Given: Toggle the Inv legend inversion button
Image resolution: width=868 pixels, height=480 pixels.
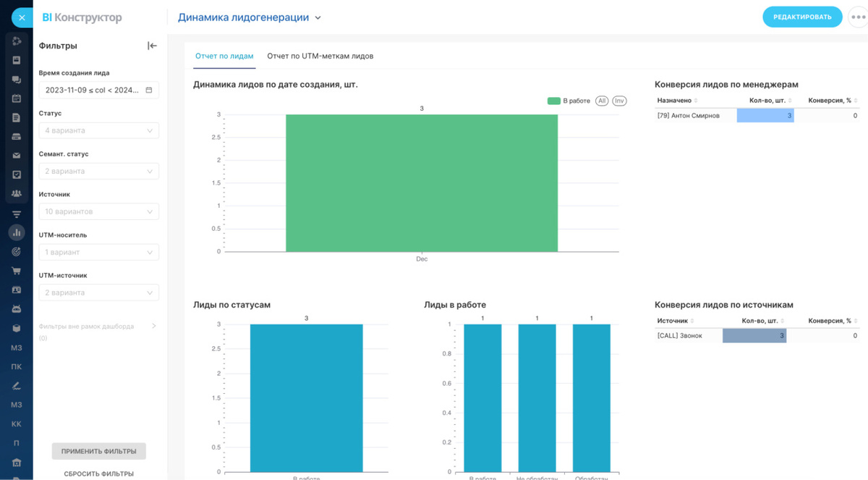Looking at the screenshot, I should pos(619,101).
